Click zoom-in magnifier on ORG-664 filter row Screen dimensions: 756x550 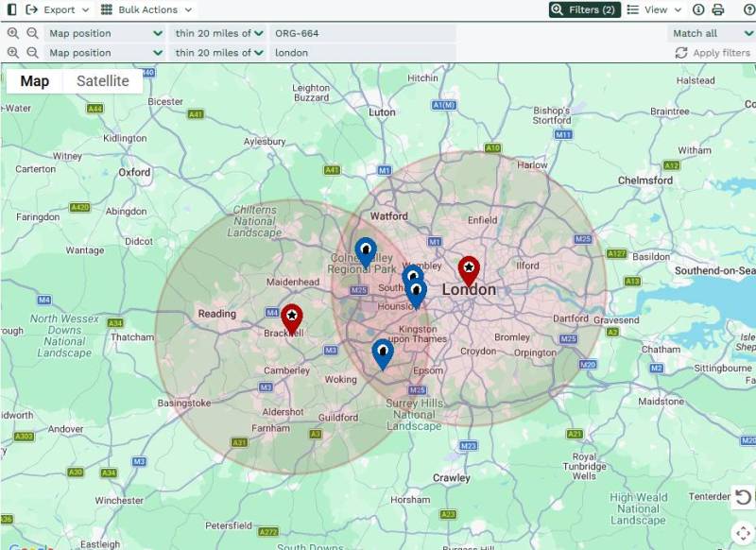pos(13,33)
